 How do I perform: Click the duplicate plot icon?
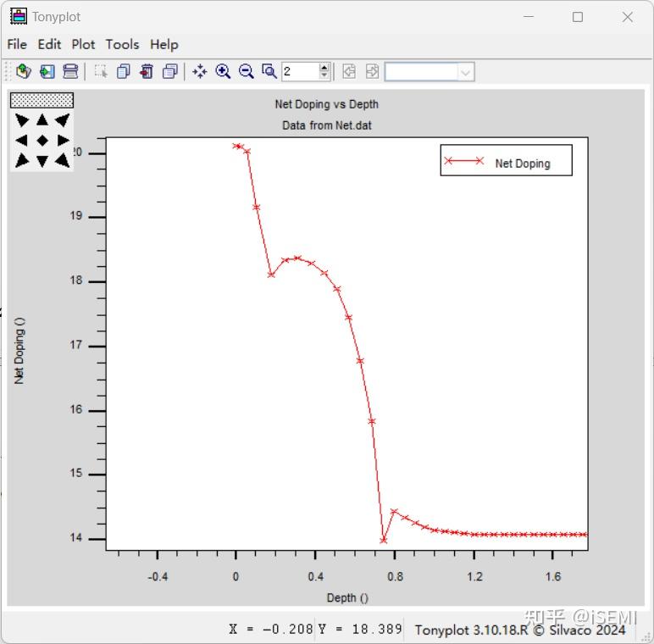point(124,71)
